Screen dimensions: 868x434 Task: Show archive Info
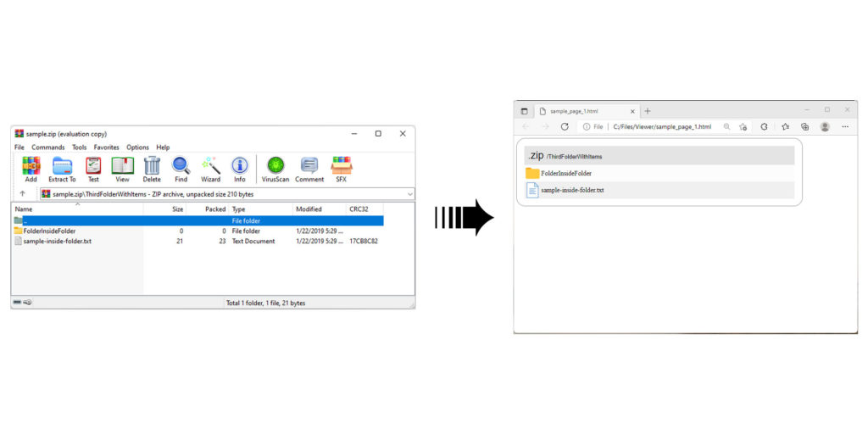[x=240, y=168]
